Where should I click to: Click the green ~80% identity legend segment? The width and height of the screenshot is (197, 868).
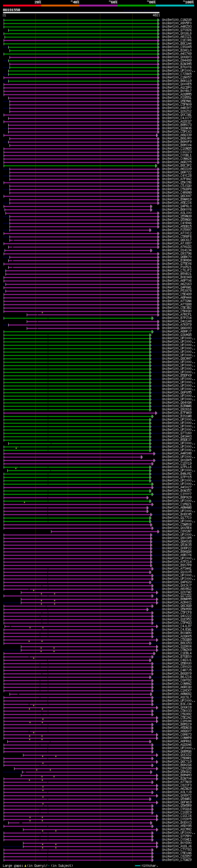point(137,6)
